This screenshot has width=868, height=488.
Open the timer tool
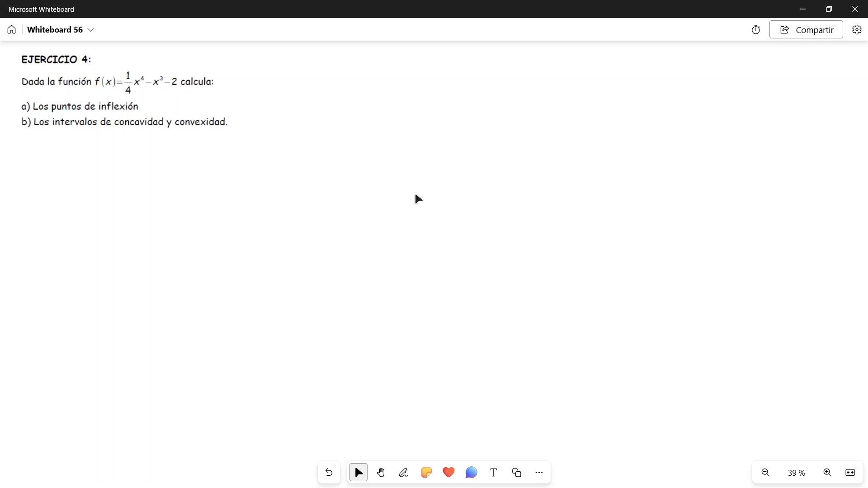click(x=756, y=30)
